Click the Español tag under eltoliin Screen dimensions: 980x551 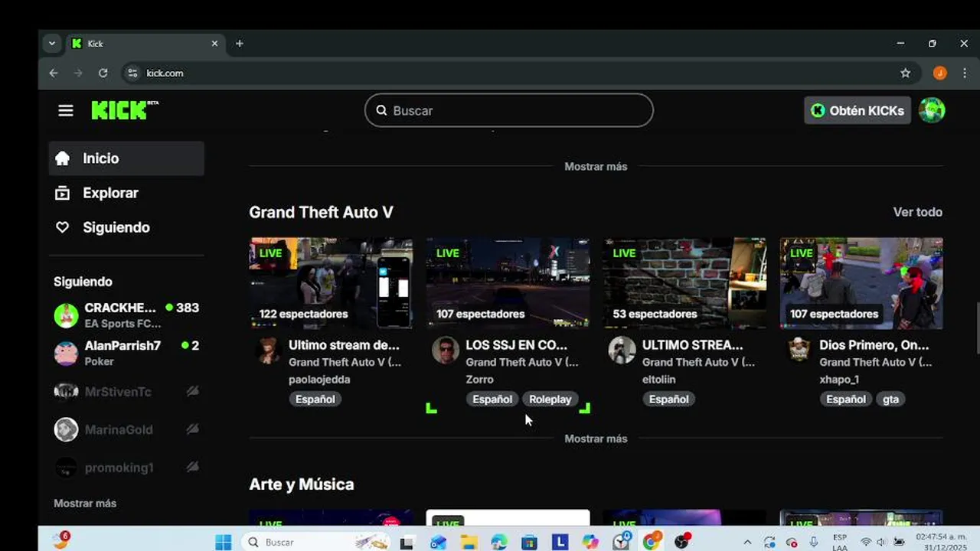point(668,399)
